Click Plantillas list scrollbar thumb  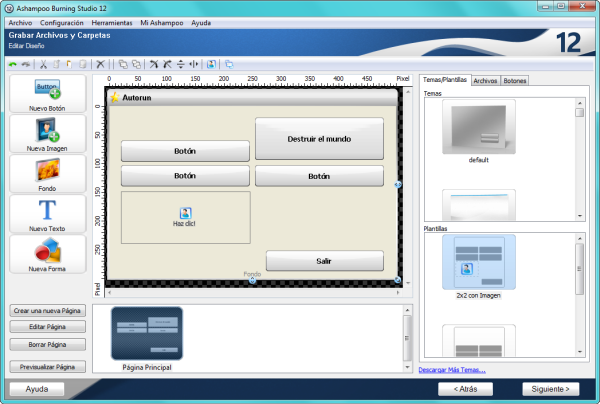580,269
